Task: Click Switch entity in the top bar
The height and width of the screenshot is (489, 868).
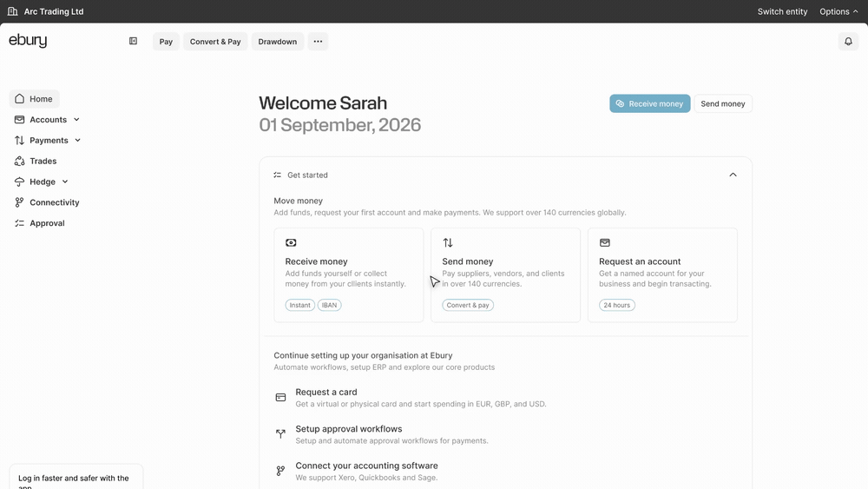Action: [782, 11]
